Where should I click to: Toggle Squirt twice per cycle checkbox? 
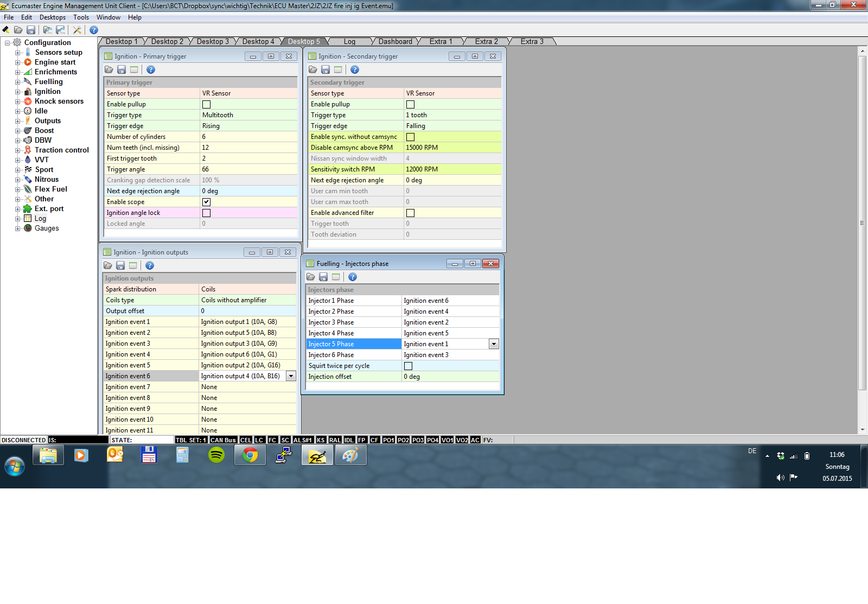click(408, 366)
